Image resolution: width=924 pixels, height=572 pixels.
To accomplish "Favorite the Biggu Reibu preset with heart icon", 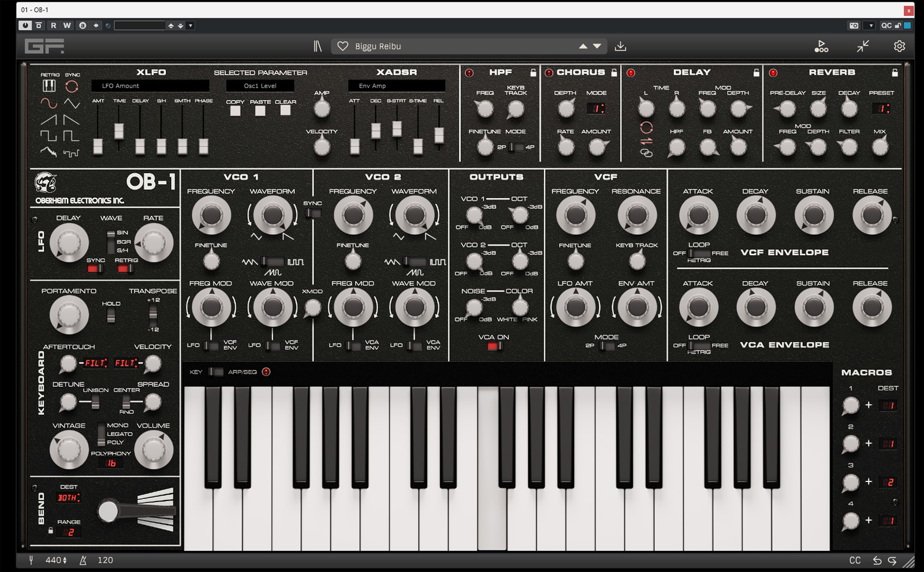I will [342, 46].
